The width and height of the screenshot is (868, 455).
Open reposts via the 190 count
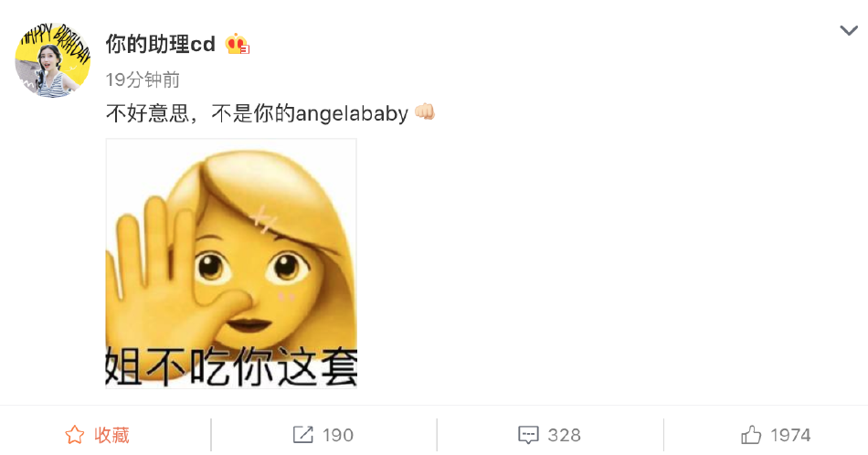coord(338,436)
